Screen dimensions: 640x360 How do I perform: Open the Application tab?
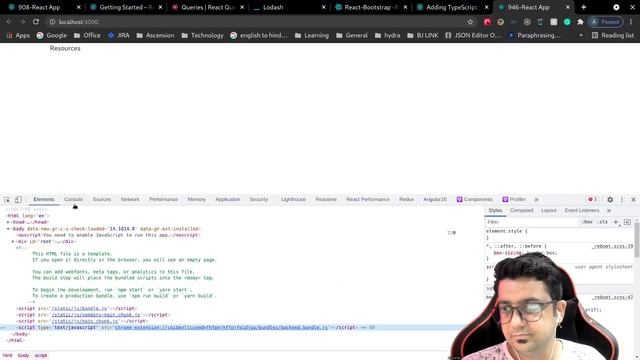[227, 200]
